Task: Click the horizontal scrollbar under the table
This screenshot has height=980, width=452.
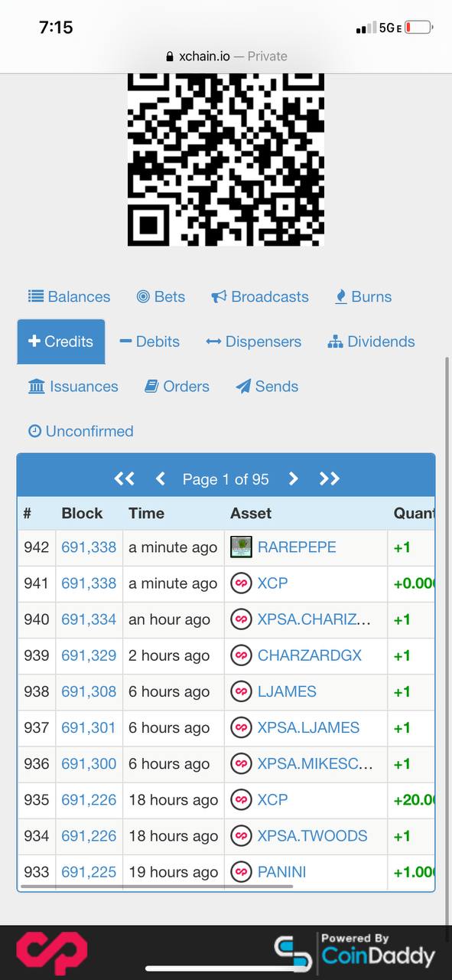Action: click(x=157, y=887)
